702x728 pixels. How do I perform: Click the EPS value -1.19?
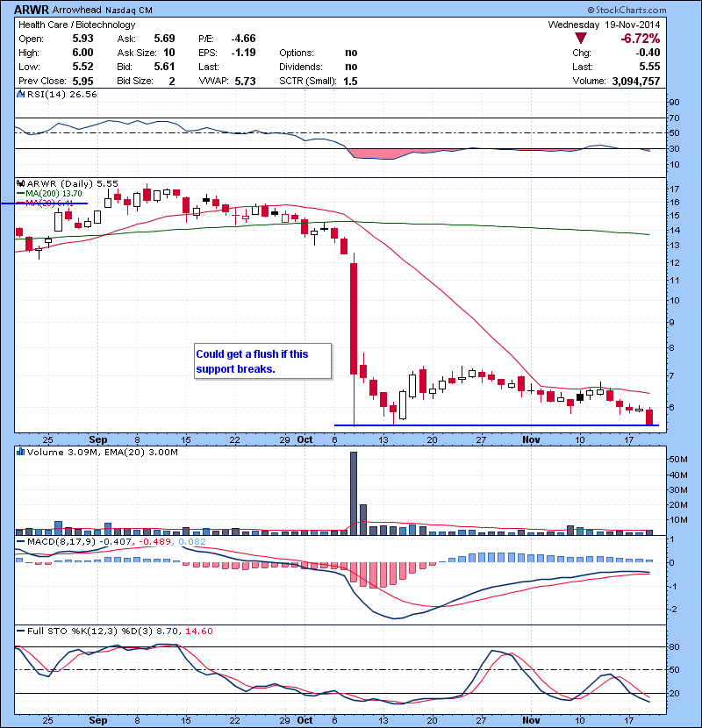click(x=243, y=53)
